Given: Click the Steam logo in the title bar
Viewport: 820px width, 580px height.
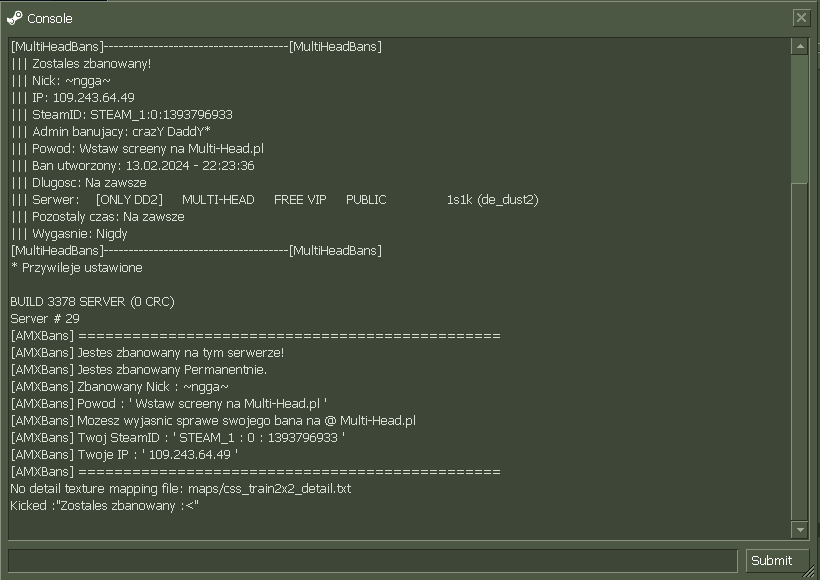Looking at the screenshot, I should tap(14, 18).
